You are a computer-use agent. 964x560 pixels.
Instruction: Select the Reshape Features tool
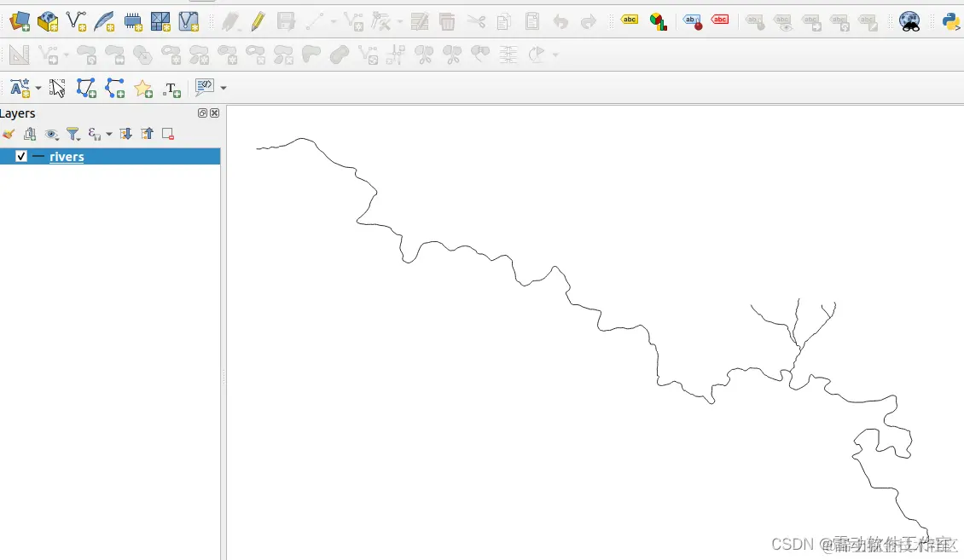click(311, 55)
